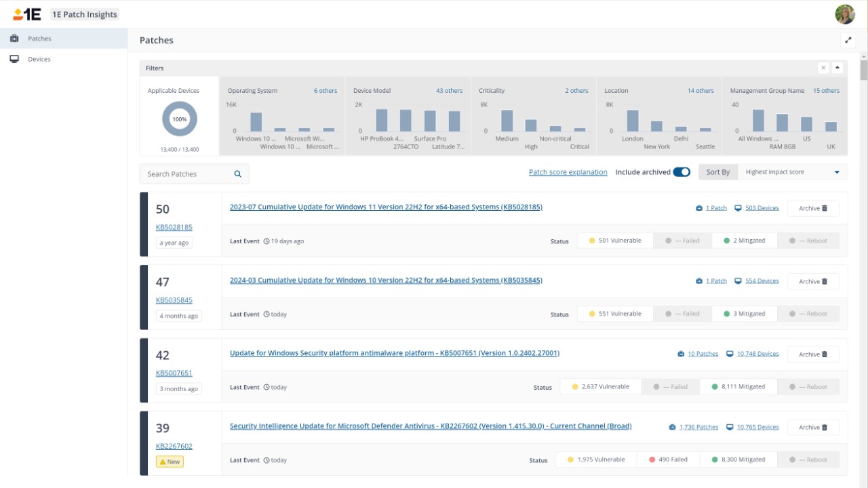Clear filters with the X button
Screen dimensions: 868x488
[823, 68]
